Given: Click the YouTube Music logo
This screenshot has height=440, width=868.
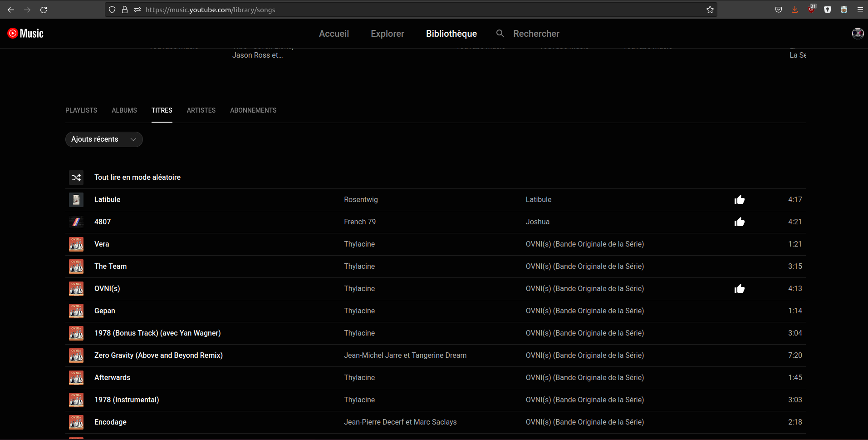Looking at the screenshot, I should [25, 33].
